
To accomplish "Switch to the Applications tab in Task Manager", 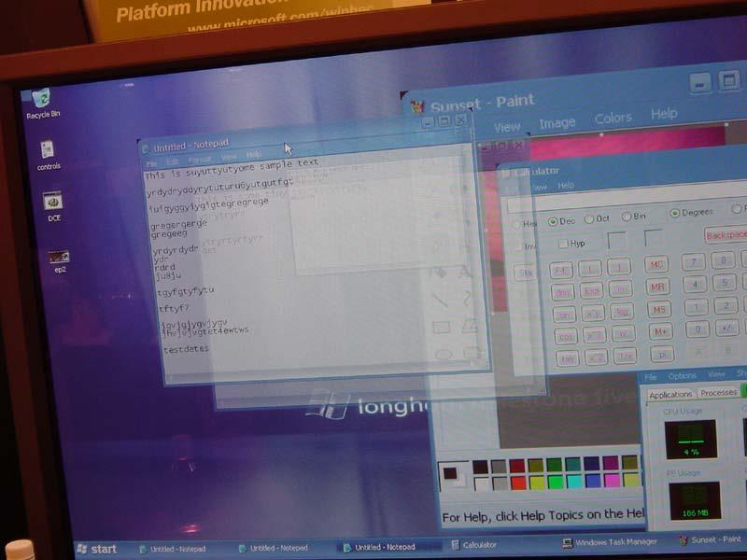I will [670, 395].
